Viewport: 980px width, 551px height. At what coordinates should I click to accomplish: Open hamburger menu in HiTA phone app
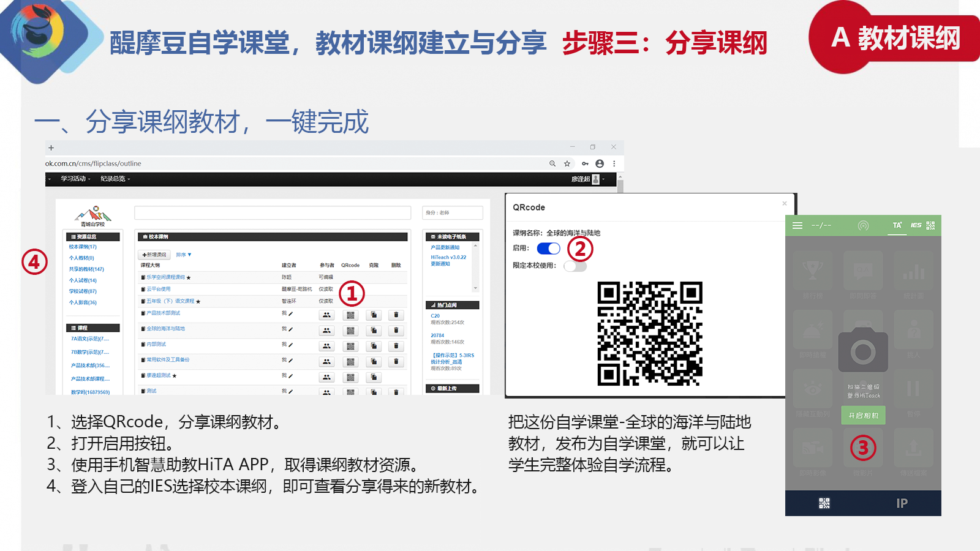[x=797, y=225]
